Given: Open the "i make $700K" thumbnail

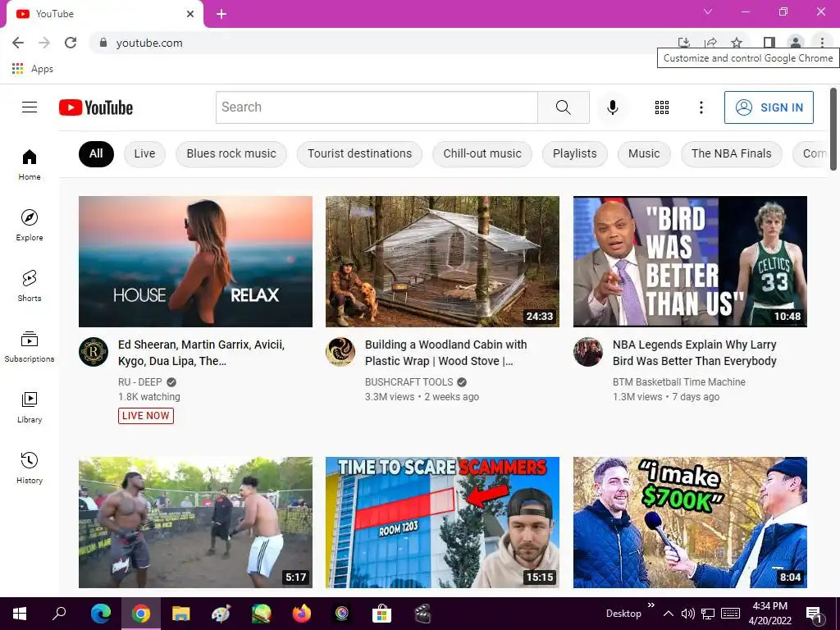Looking at the screenshot, I should click(690, 523).
